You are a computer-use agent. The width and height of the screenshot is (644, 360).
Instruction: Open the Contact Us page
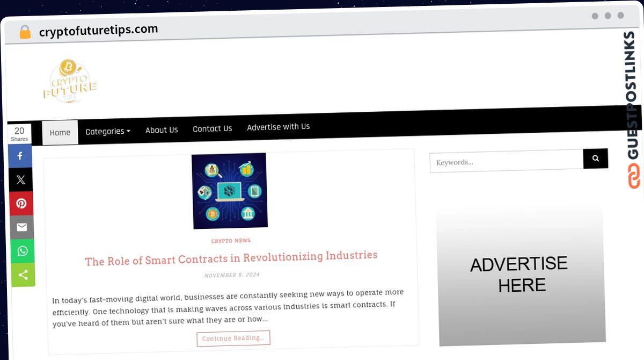click(213, 129)
